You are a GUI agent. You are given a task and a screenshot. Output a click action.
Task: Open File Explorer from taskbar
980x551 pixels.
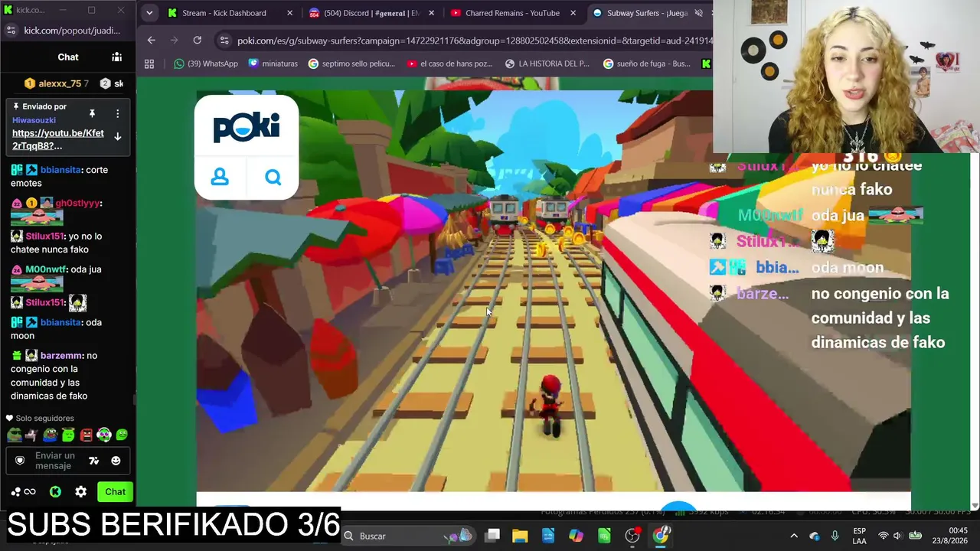(x=520, y=536)
